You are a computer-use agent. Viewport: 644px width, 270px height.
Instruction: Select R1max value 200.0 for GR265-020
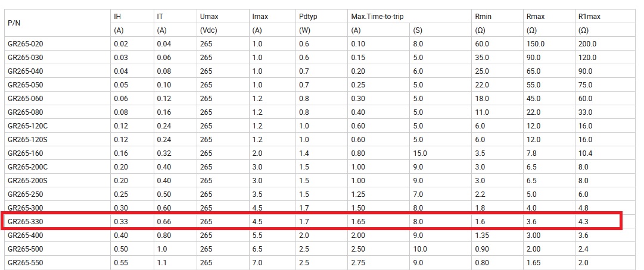click(587, 44)
